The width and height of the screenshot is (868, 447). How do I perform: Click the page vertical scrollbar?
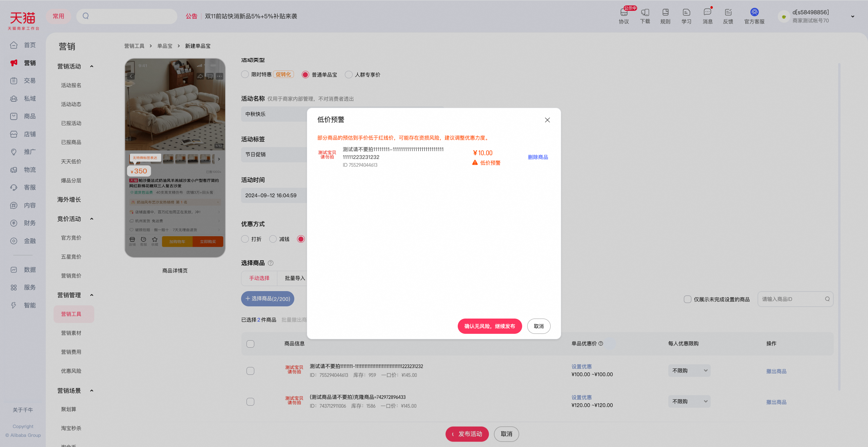click(x=839, y=227)
